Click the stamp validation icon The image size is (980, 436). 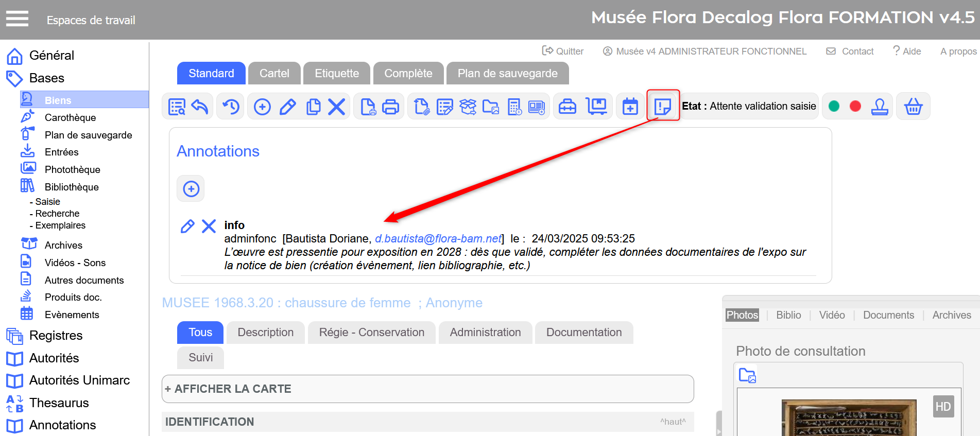pyautogui.click(x=880, y=107)
